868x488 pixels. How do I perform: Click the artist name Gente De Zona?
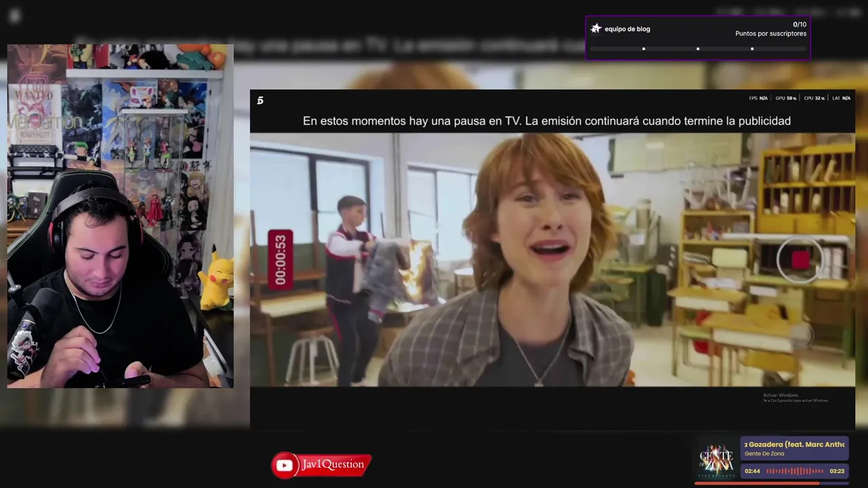[764, 454]
